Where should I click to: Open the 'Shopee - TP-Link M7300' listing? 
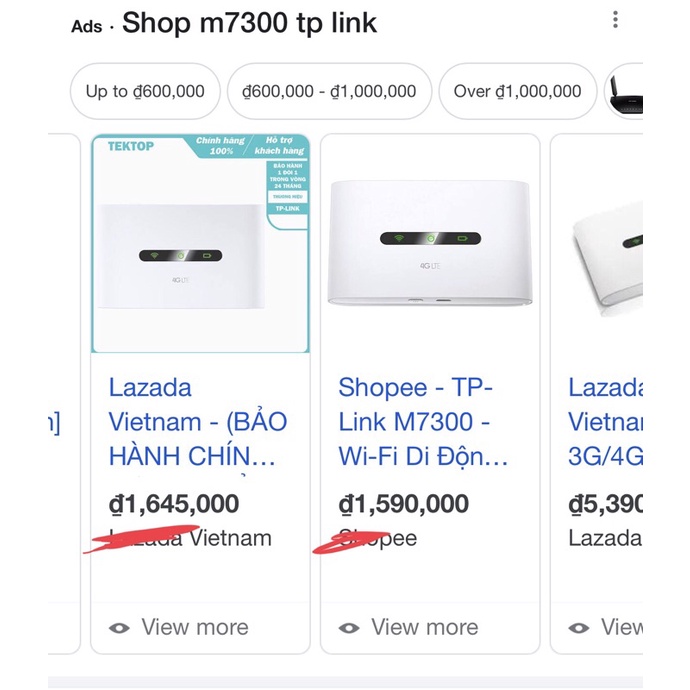424,422
